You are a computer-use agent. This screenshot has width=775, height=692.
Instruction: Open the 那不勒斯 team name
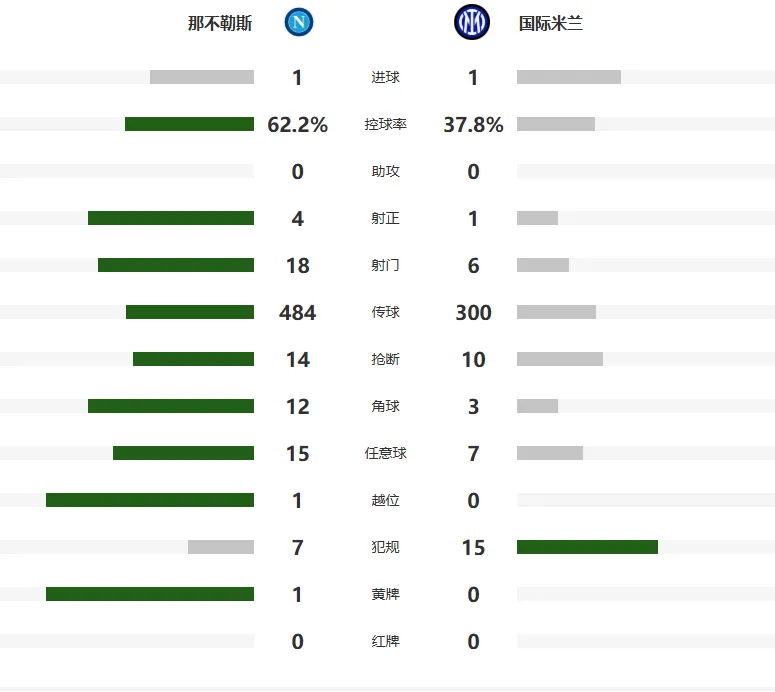pyautogui.click(x=220, y=23)
